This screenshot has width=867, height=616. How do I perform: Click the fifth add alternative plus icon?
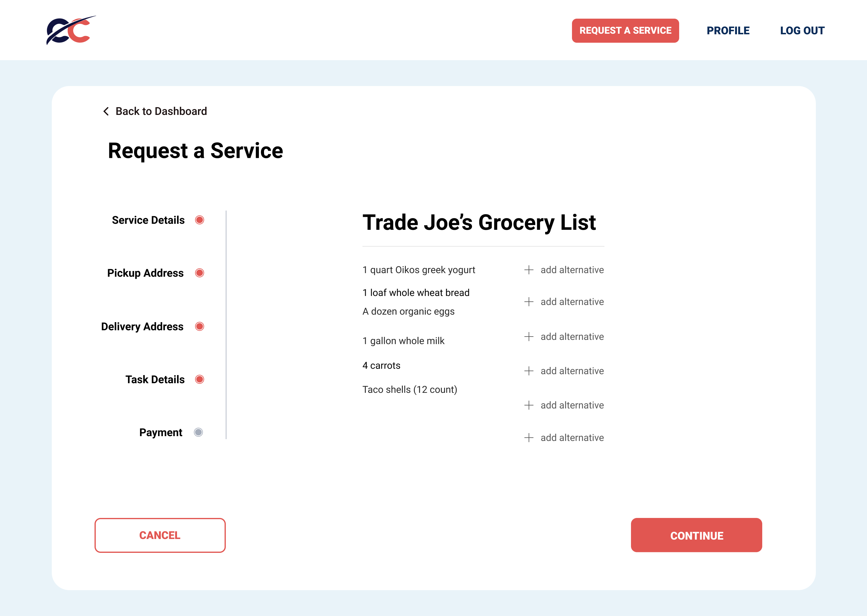pos(529,405)
